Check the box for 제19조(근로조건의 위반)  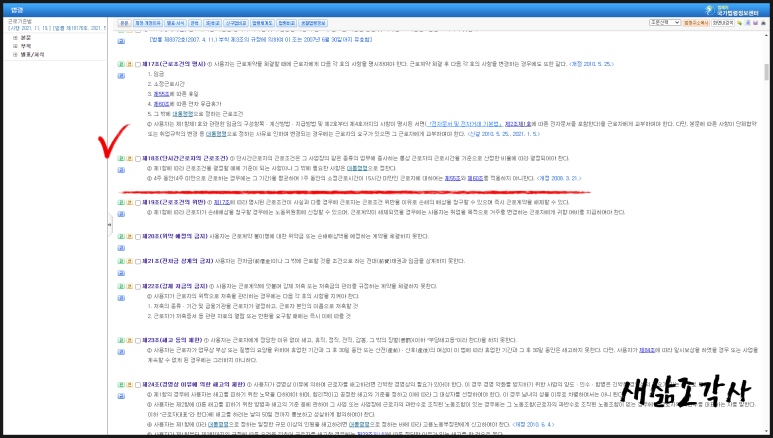[138, 203]
